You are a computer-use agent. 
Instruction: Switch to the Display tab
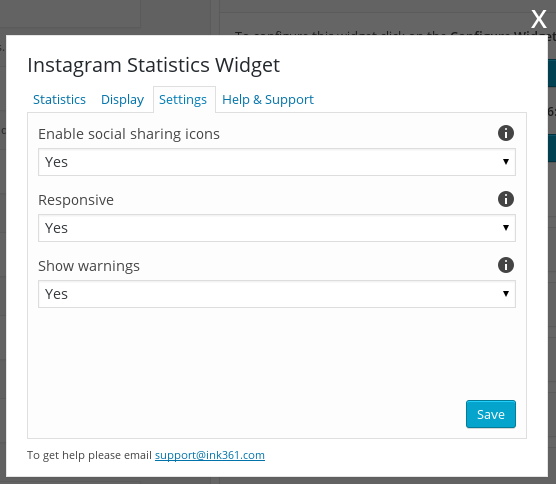click(122, 100)
